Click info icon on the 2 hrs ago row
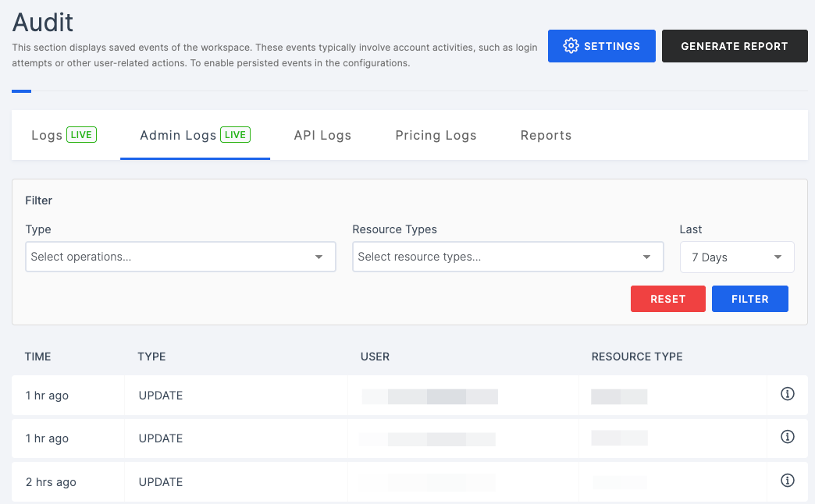Viewport: 815px width, 504px height. [x=787, y=481]
